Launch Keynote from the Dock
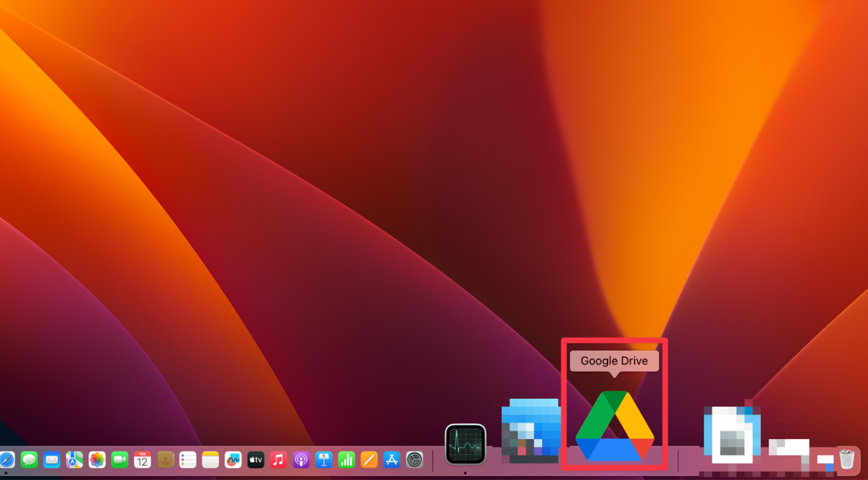This screenshot has width=868, height=480. tap(324, 460)
